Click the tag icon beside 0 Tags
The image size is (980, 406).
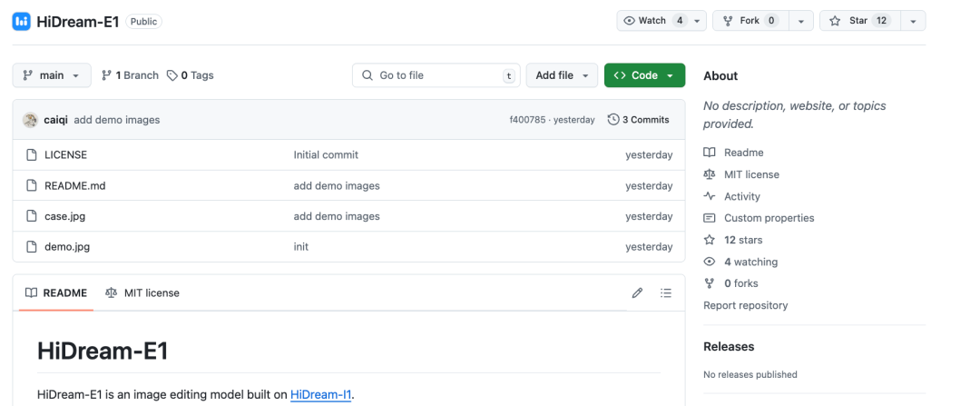[x=171, y=75]
